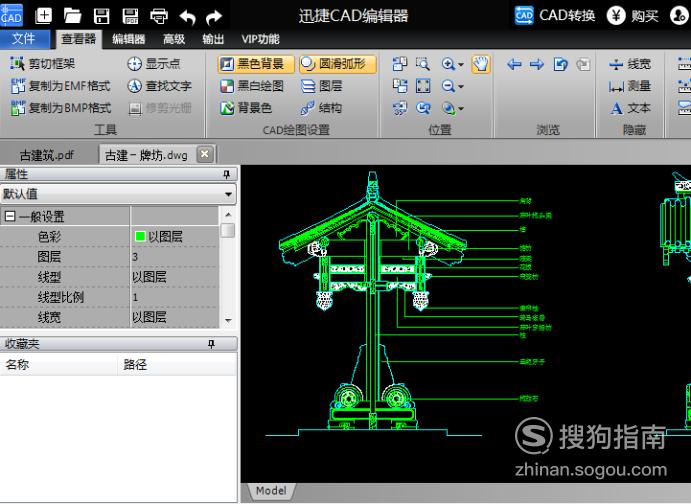
Task: Click the middle-left position panel icon
Action: [x=400, y=86]
